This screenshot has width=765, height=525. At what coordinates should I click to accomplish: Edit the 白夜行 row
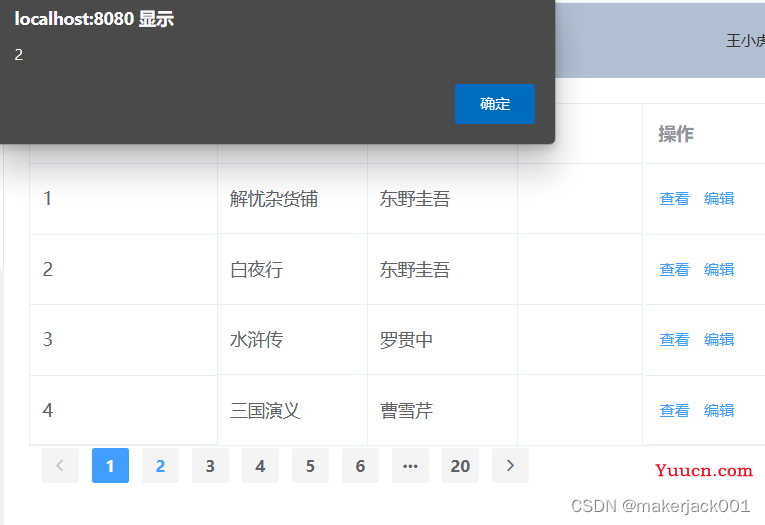pyautogui.click(x=719, y=269)
